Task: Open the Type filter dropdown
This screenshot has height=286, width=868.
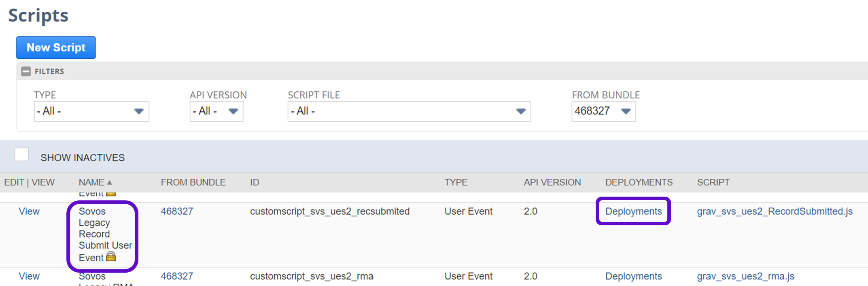Action: [91, 111]
